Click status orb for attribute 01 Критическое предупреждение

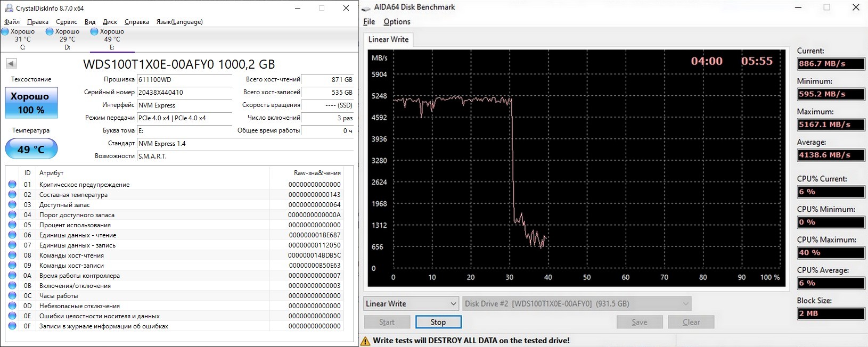[12, 184]
